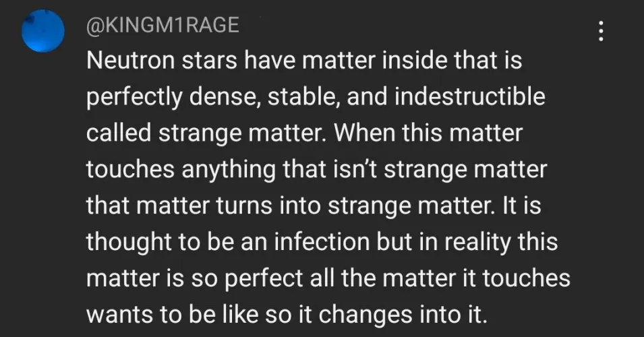The width and height of the screenshot is (644, 337).
Task: Click the word "anything" in the comment
Action: [229, 171]
